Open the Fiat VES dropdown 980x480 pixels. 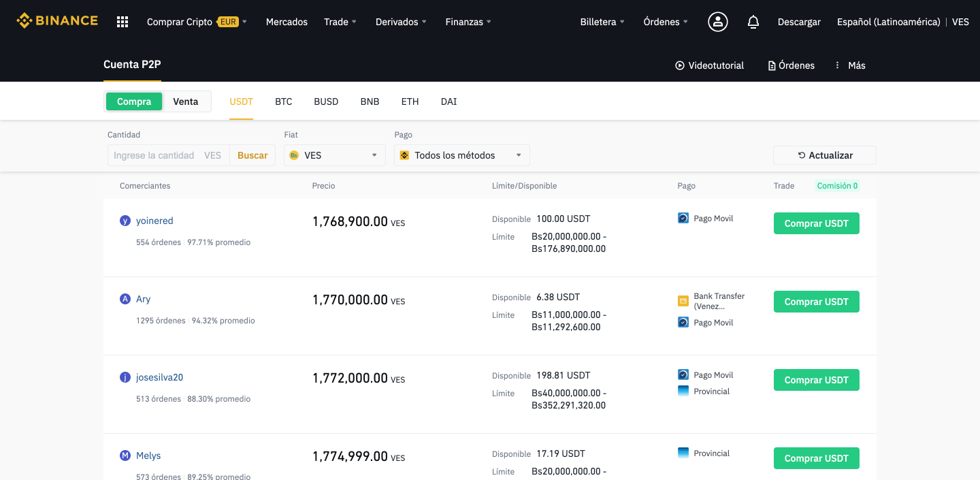(335, 155)
